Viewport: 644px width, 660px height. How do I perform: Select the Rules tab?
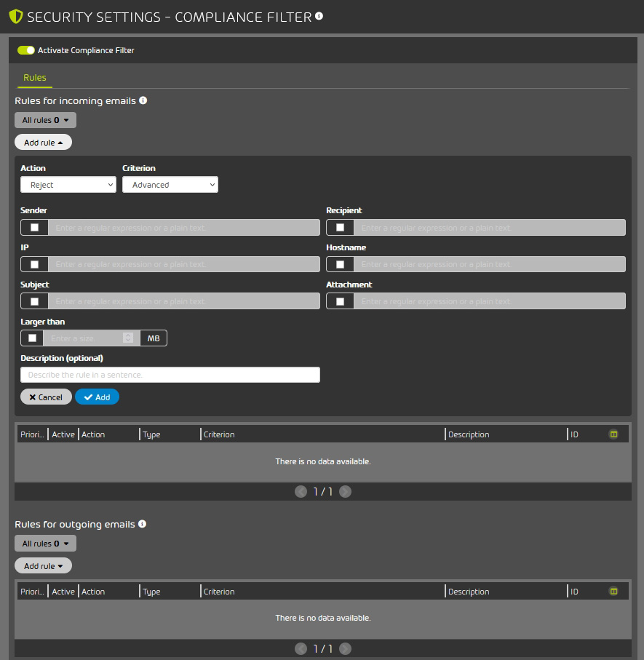click(35, 78)
